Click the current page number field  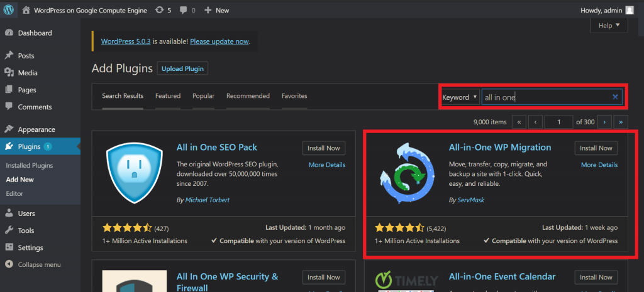(x=558, y=122)
